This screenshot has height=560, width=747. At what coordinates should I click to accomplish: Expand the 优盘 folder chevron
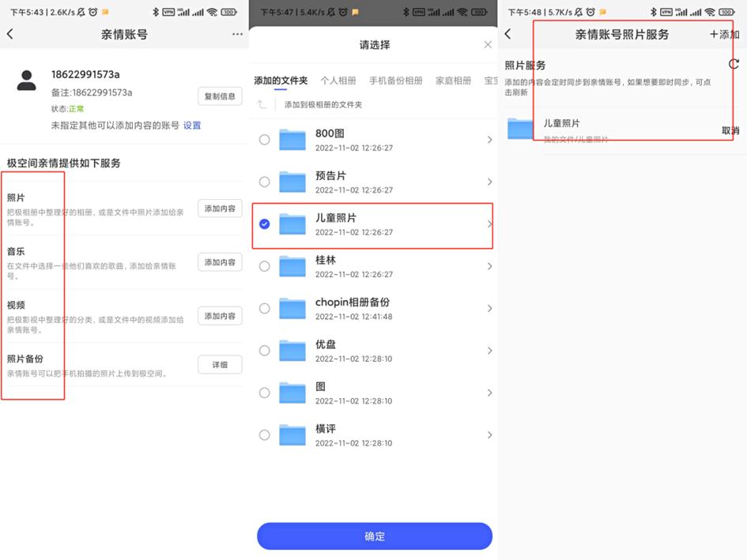(489, 351)
